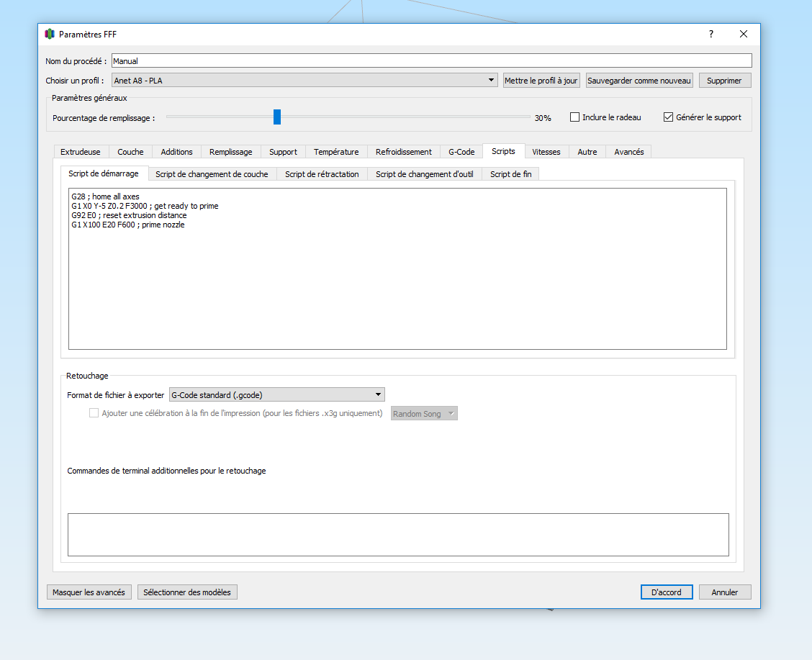Close the Paramètres FFF dialog

(x=743, y=34)
